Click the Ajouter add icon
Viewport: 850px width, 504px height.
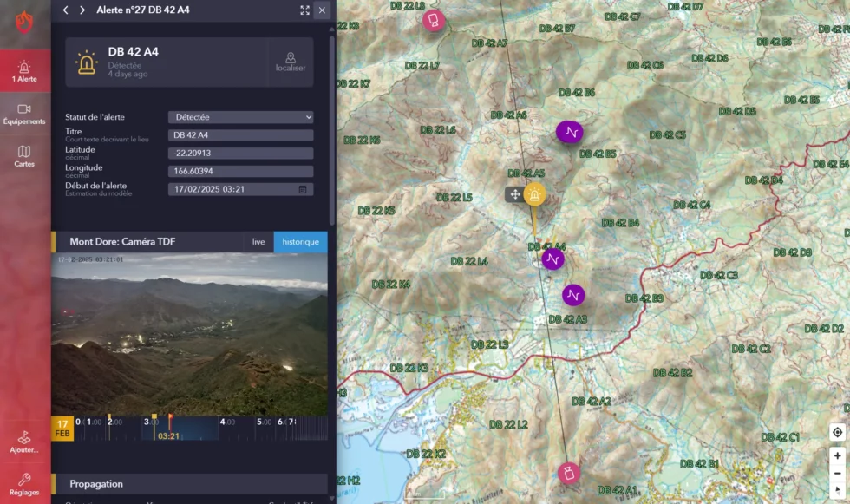[x=24, y=442]
